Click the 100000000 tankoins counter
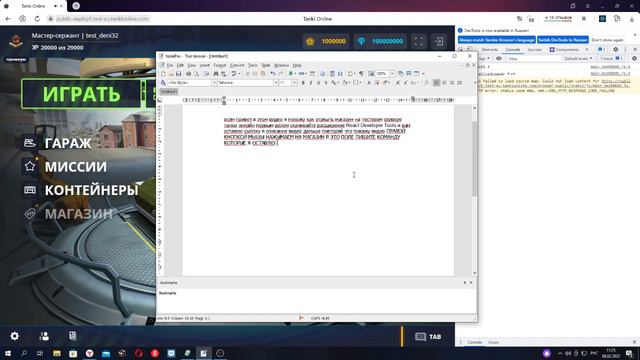 pyautogui.click(x=380, y=41)
